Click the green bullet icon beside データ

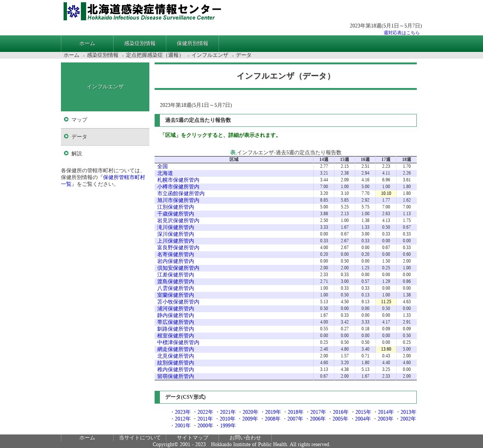pyautogui.click(x=66, y=136)
